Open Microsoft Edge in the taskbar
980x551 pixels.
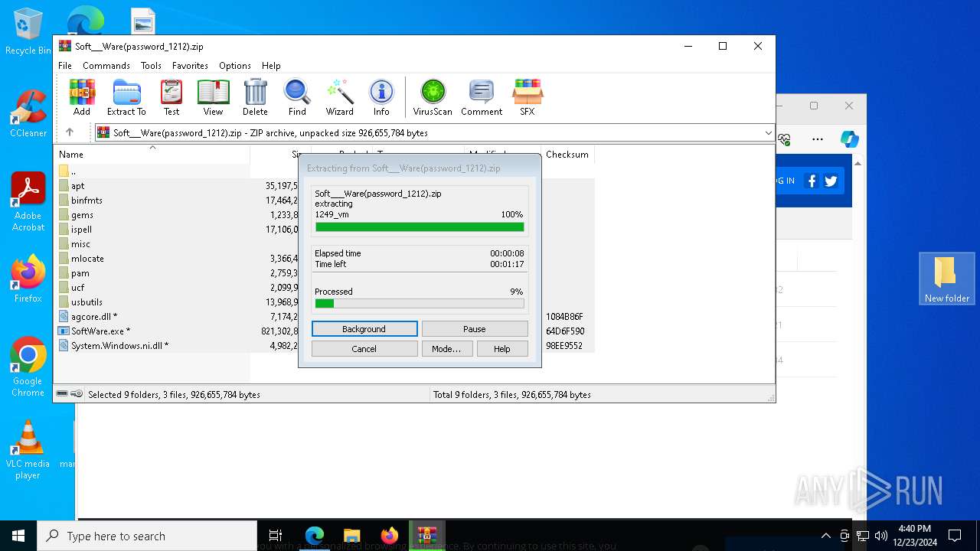point(314,536)
